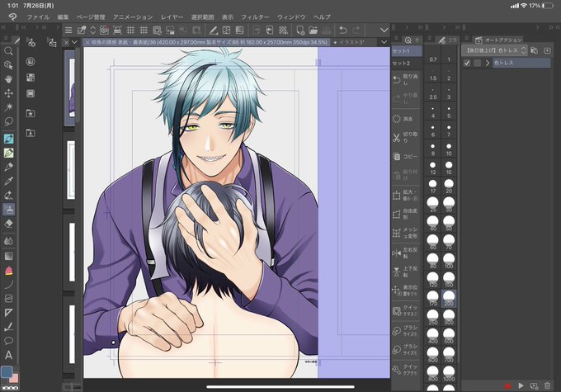Select the Move layer tool
The image size is (561, 392).
pos(8,93)
